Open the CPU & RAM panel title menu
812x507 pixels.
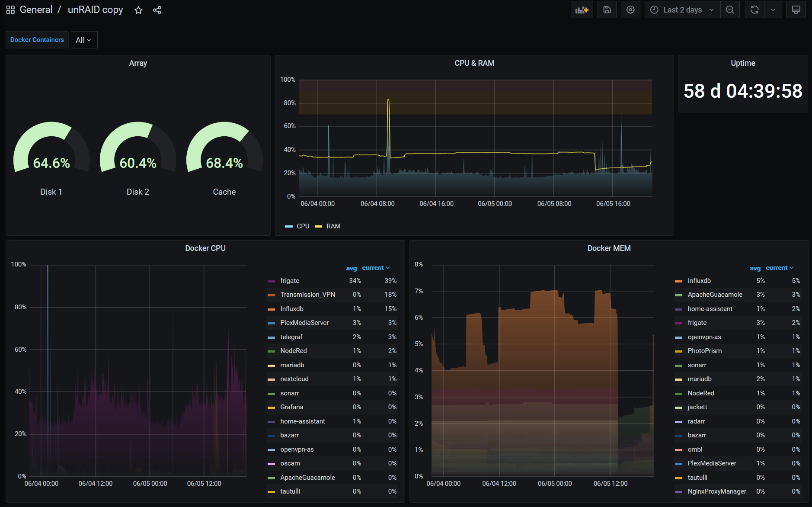[474, 63]
